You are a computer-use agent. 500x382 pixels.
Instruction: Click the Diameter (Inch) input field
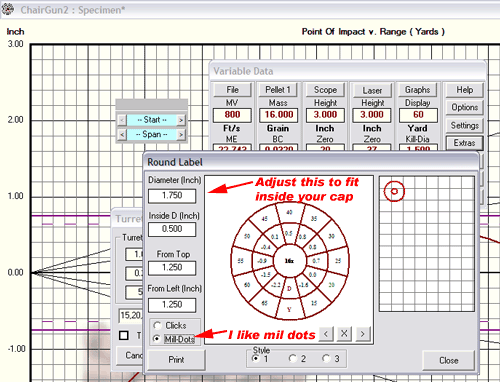click(x=172, y=196)
